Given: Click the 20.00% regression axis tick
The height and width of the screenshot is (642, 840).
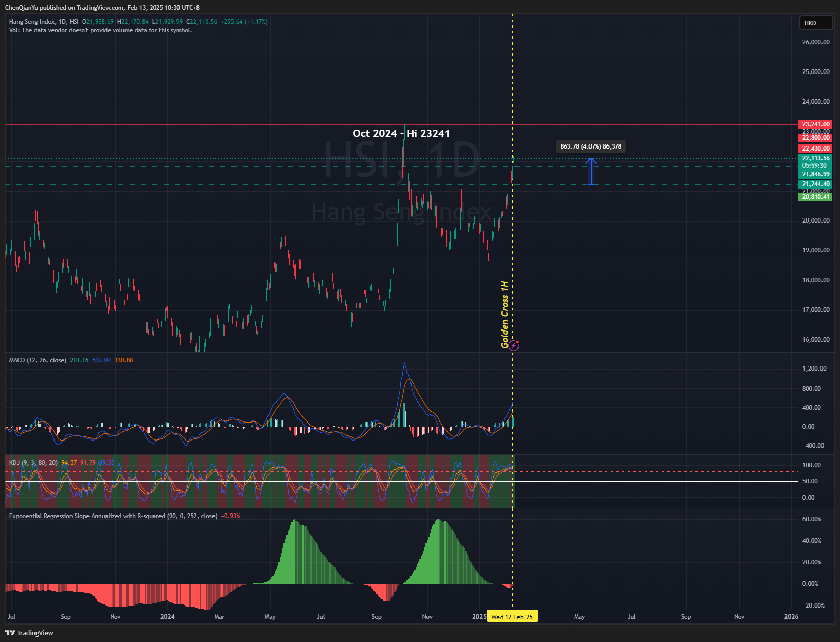Looking at the screenshot, I should (812, 562).
